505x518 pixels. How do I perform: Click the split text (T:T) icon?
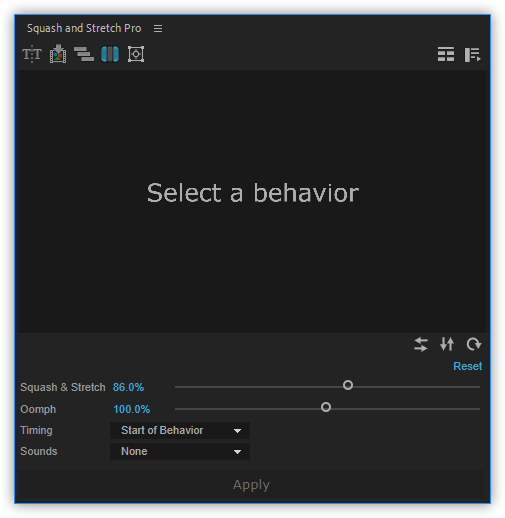[x=32, y=54]
